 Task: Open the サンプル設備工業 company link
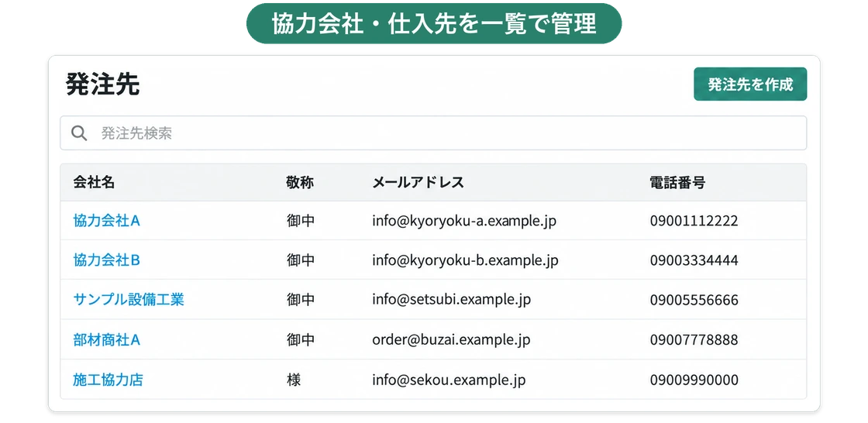129,300
